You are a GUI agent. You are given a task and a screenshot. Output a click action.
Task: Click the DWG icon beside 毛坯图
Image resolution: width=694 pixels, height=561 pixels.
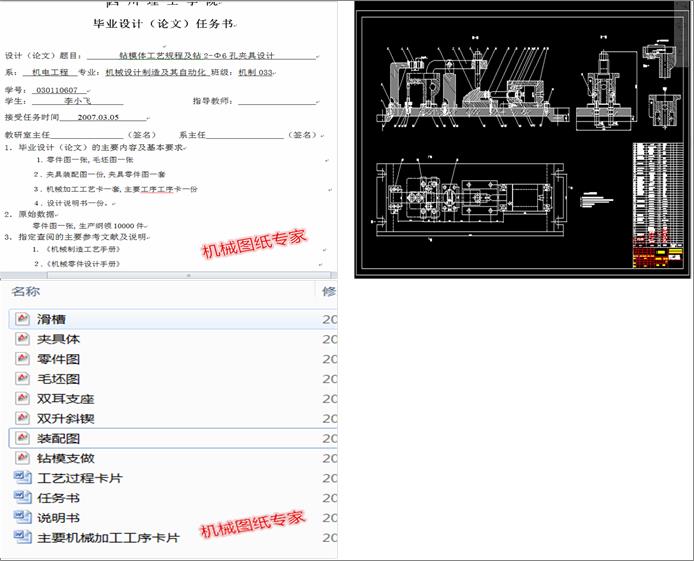click(22, 379)
